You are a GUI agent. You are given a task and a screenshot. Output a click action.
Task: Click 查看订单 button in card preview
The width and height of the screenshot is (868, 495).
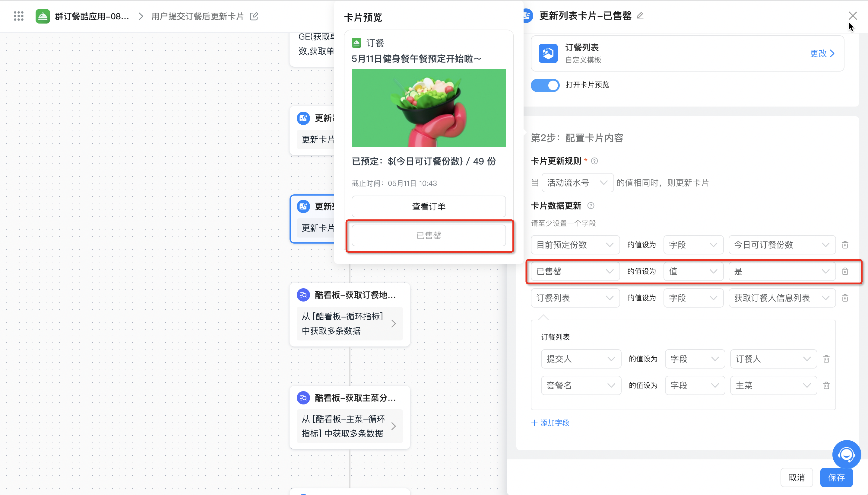coord(428,206)
